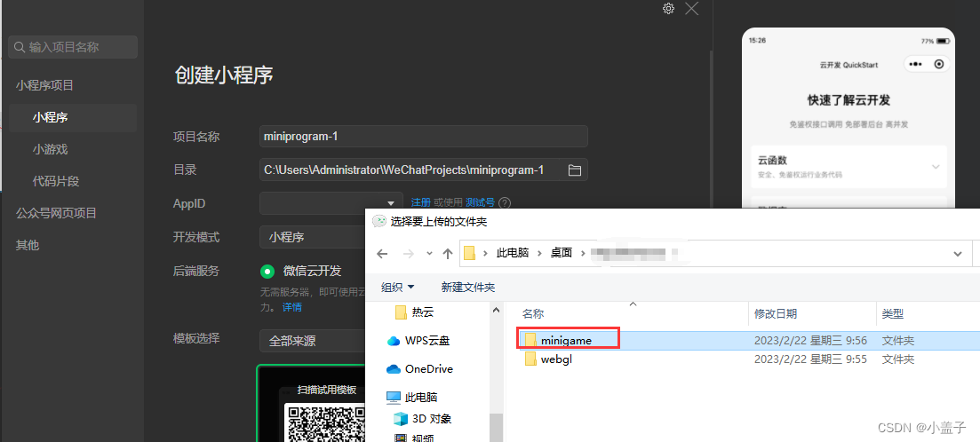Open 其他 section in sidebar
This screenshot has width=980, height=442.
(28, 245)
